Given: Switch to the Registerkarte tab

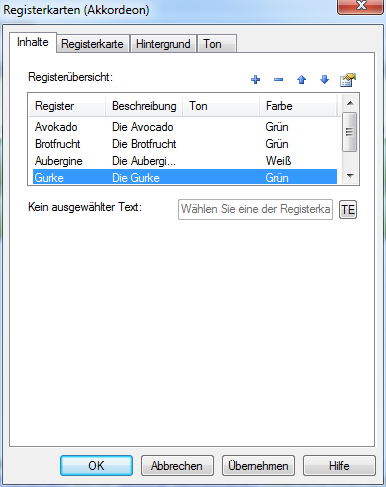Looking at the screenshot, I should click(92, 44).
